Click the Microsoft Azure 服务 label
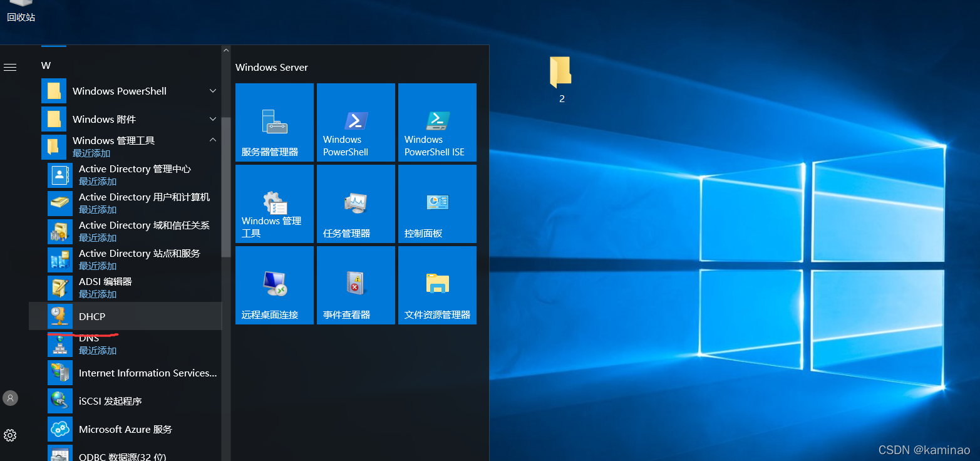Viewport: 980px width, 461px height. point(125,429)
